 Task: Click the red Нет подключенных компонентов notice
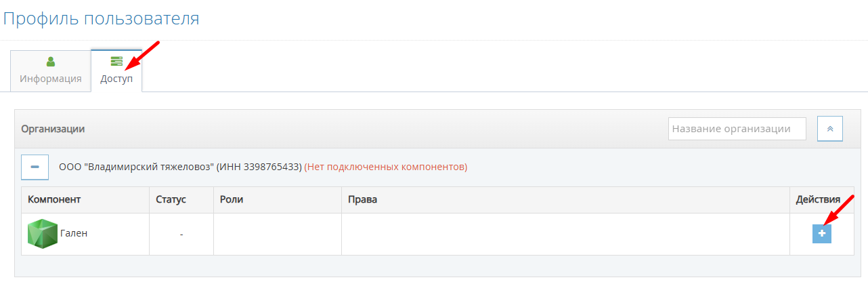point(385,167)
